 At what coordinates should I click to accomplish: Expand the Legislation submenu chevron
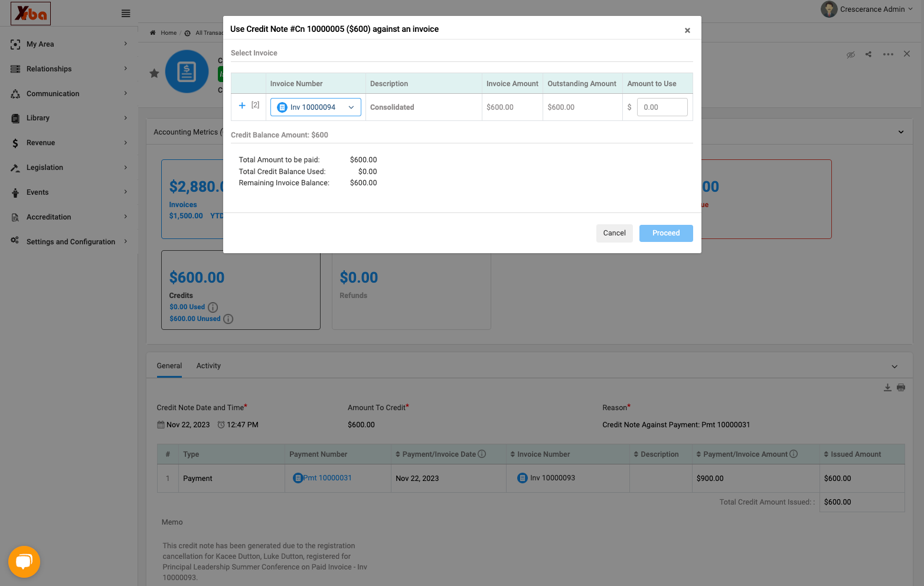coord(126,168)
